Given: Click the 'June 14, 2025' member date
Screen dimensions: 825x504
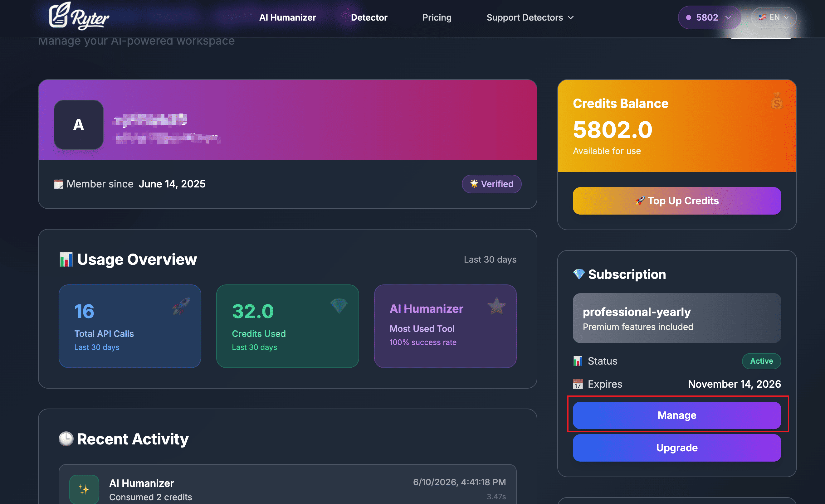Looking at the screenshot, I should point(172,184).
